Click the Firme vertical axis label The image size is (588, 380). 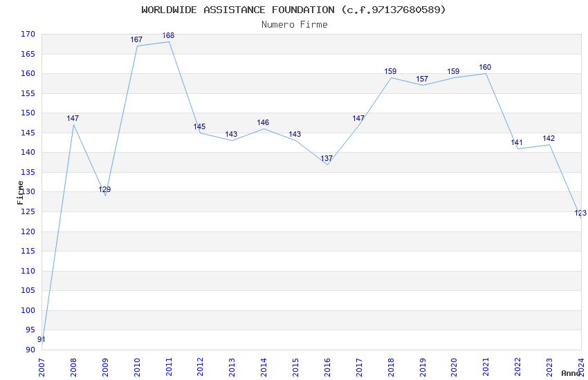[x=20, y=193]
